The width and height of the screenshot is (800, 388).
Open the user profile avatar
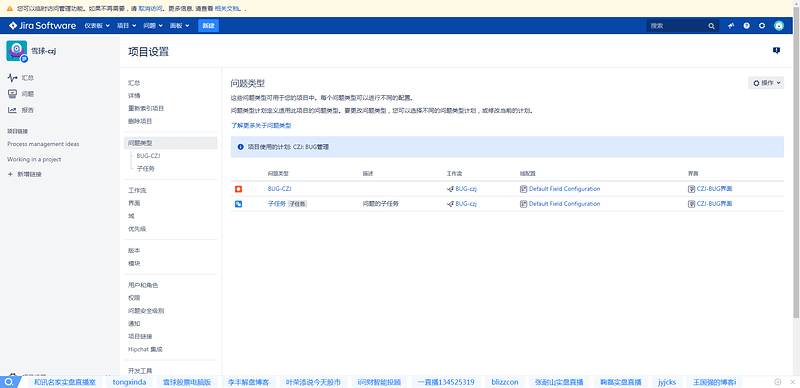(779, 26)
